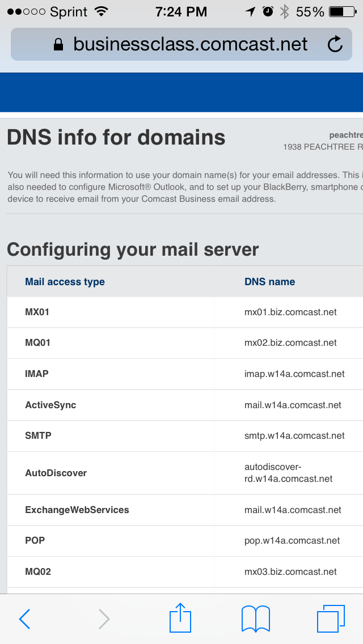Tap the padlock icon in address bar
Image resolution: width=363 pixels, height=644 pixels.
click(58, 44)
